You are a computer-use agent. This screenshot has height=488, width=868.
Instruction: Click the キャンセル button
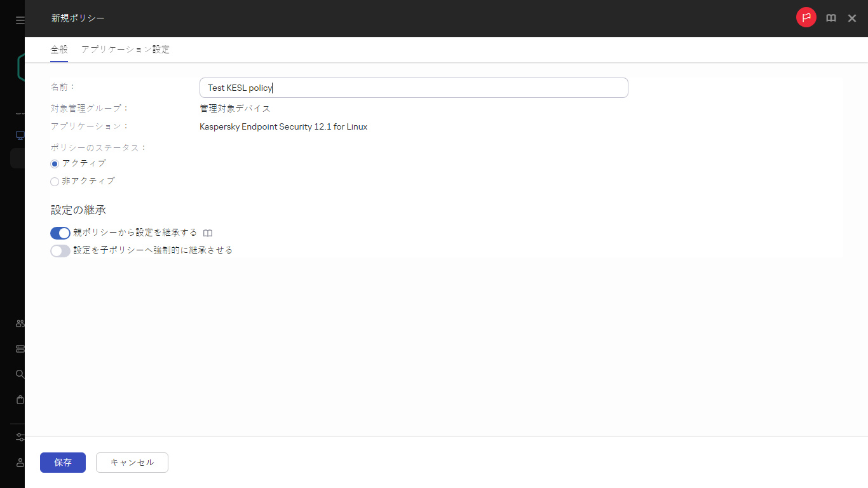pyautogui.click(x=132, y=463)
